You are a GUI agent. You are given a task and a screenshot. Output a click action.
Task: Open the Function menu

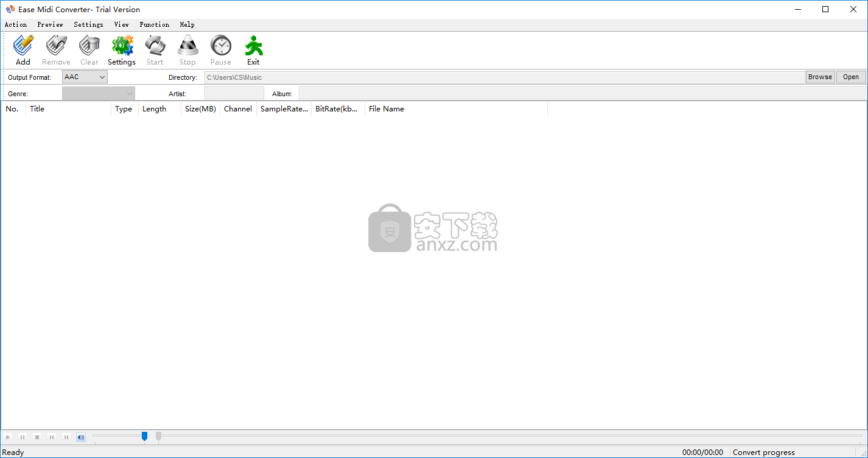tap(154, 24)
